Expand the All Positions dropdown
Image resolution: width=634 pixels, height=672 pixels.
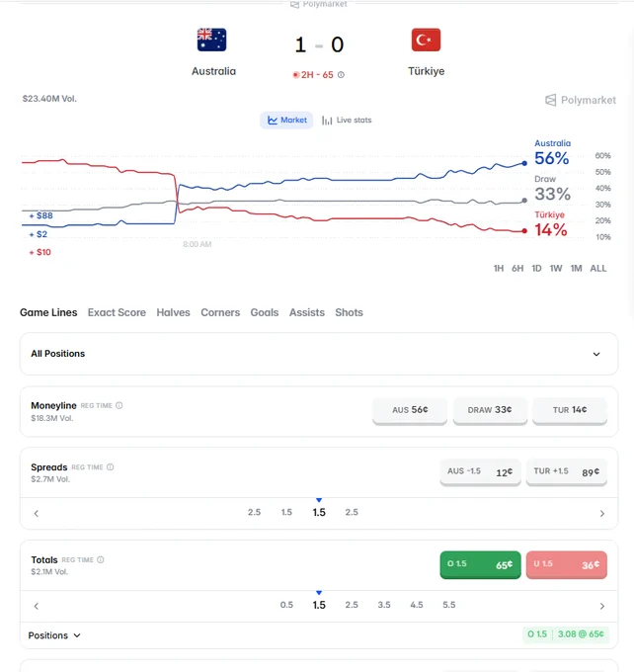[x=319, y=354]
